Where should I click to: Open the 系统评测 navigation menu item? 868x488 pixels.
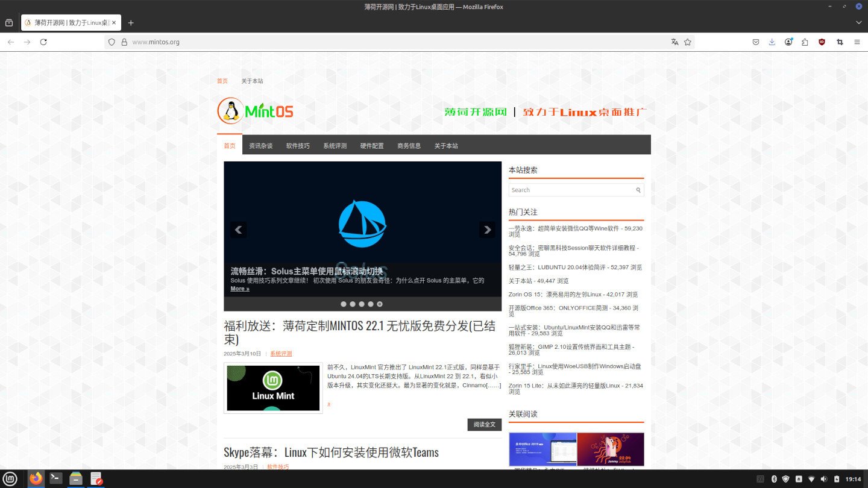(x=335, y=146)
